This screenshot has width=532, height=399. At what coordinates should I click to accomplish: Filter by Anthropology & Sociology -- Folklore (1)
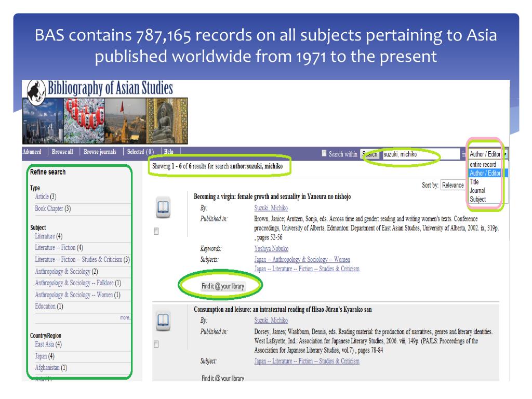[x=78, y=283]
